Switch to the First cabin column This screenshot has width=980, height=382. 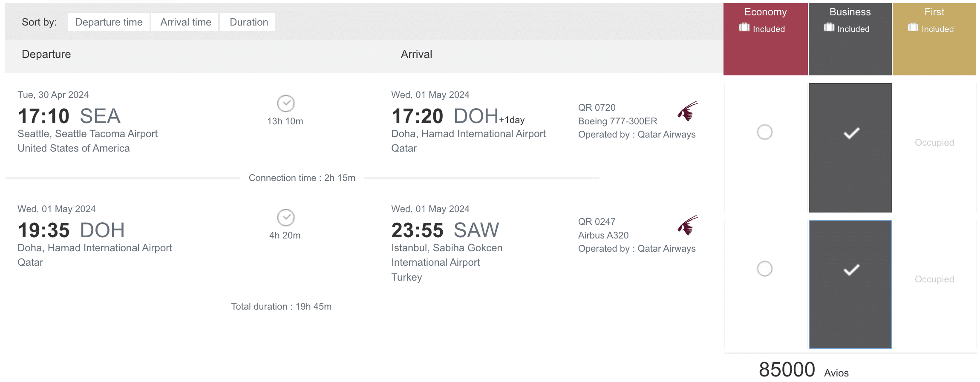tap(934, 12)
